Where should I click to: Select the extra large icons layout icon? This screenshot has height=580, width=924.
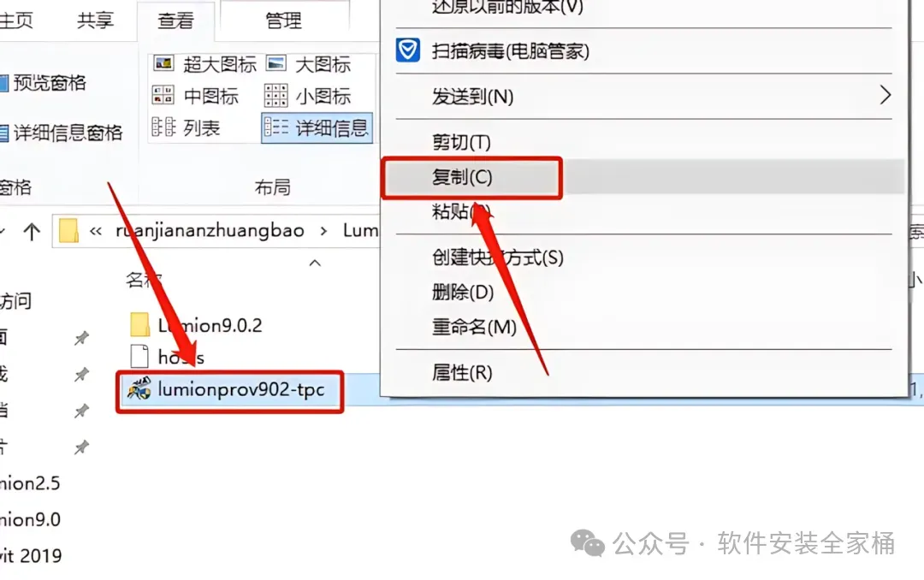pyautogui.click(x=163, y=63)
